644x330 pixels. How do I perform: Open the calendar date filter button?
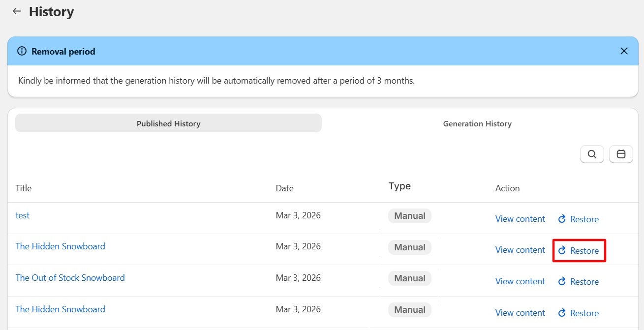point(621,154)
